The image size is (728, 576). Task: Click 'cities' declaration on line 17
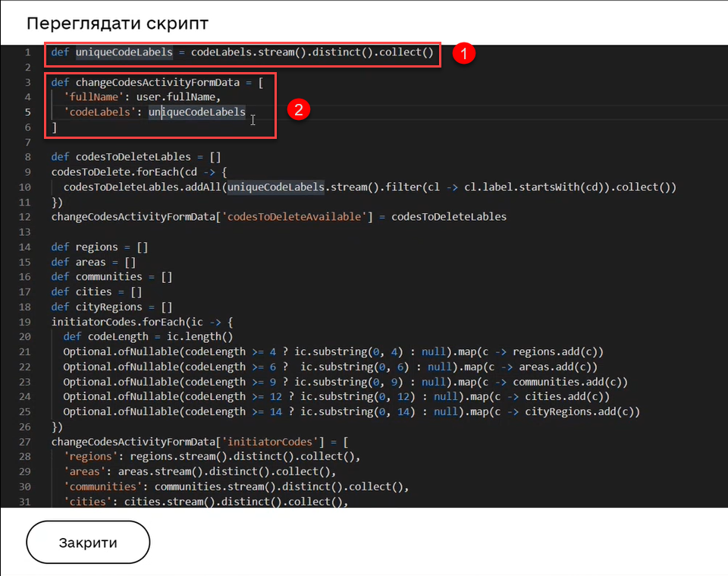[94, 291]
